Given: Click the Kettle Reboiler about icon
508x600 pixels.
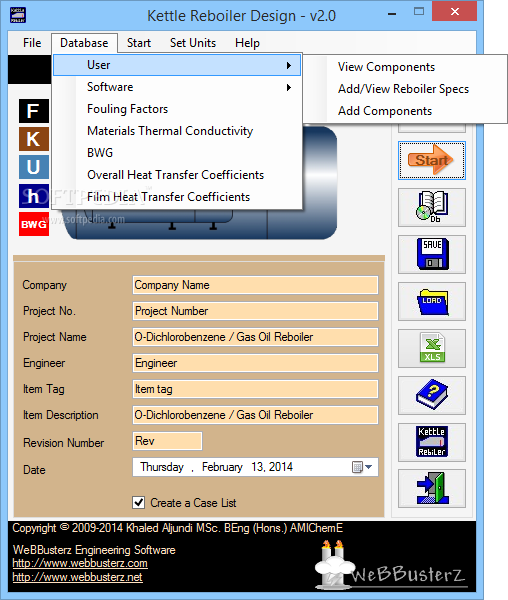Looking at the screenshot, I should 432,442.
